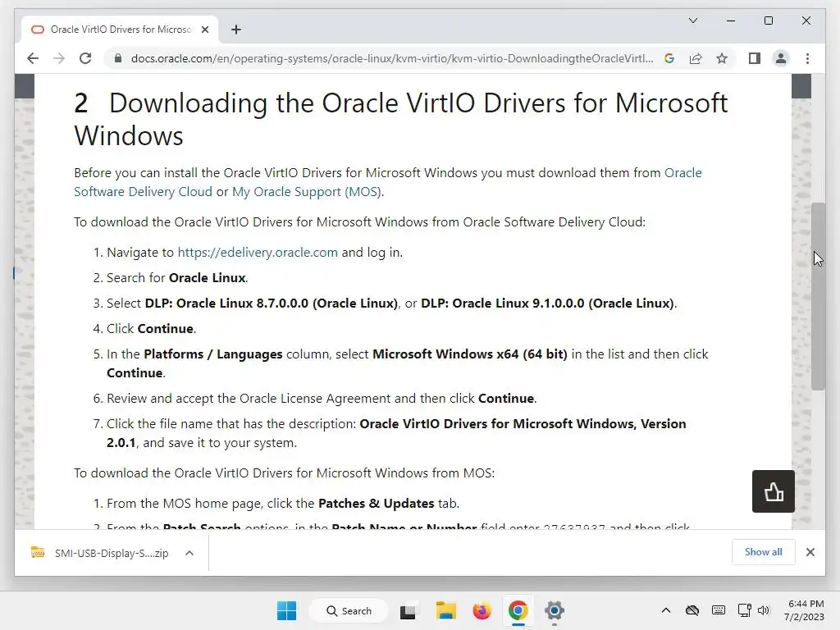Click the taskbar Search box
This screenshot has height=630, width=840.
349,610
